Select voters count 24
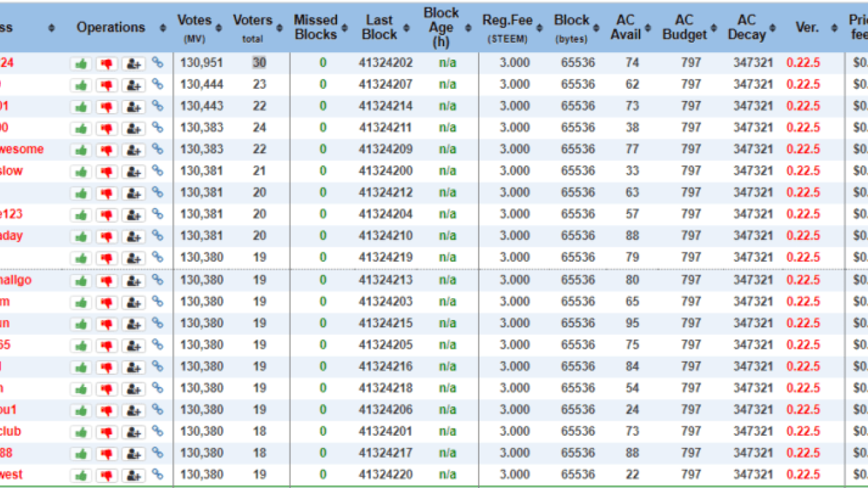Image resolution: width=868 pixels, height=488 pixels. click(x=259, y=127)
